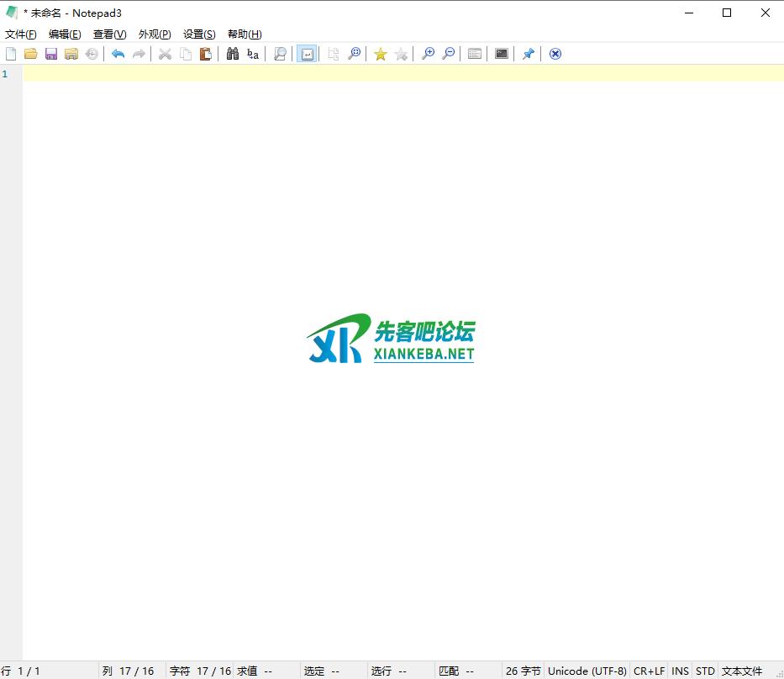Add to favorites with the gold star

pos(381,54)
